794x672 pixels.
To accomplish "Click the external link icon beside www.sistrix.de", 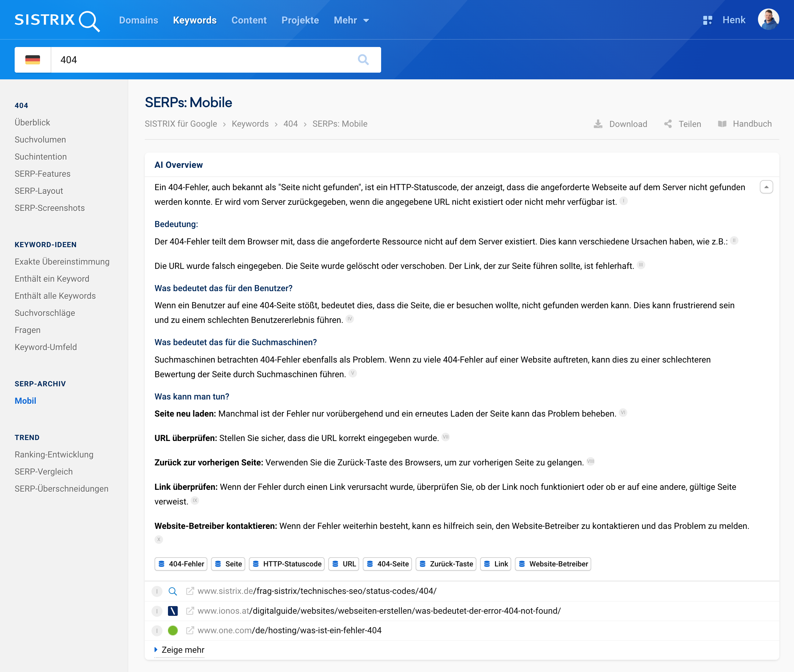I will click(190, 591).
